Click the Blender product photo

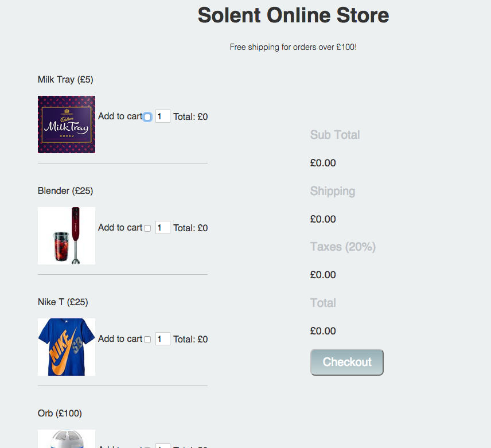pos(66,235)
